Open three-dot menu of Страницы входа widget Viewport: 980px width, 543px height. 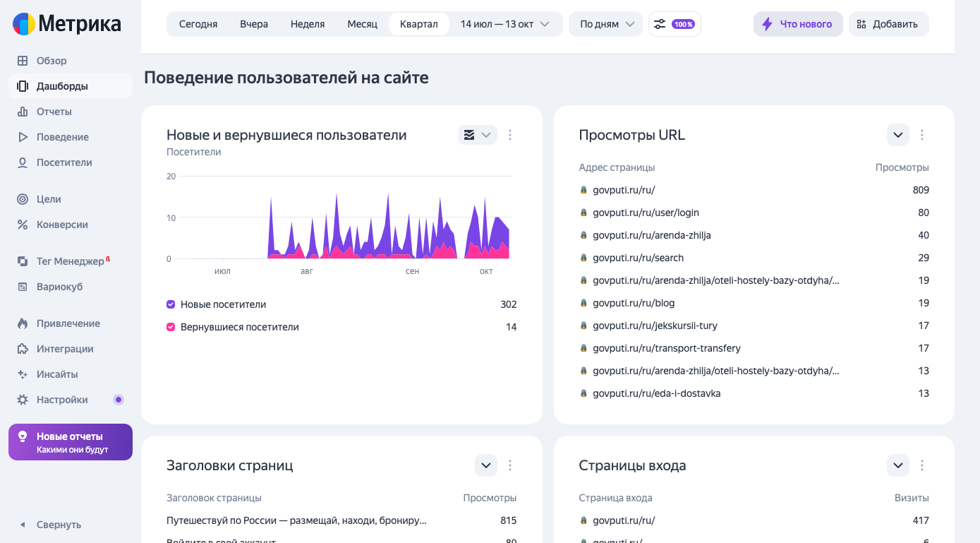[921, 465]
